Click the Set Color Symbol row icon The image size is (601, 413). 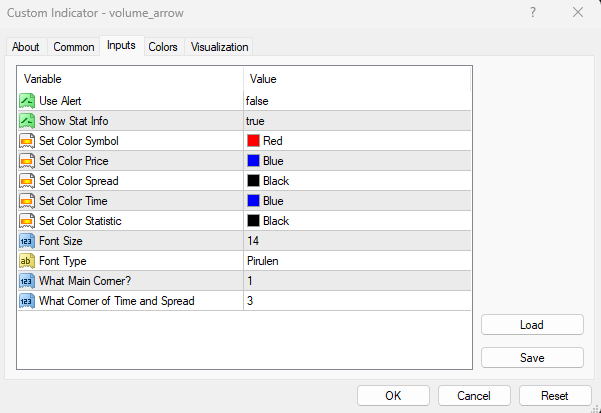click(x=27, y=141)
